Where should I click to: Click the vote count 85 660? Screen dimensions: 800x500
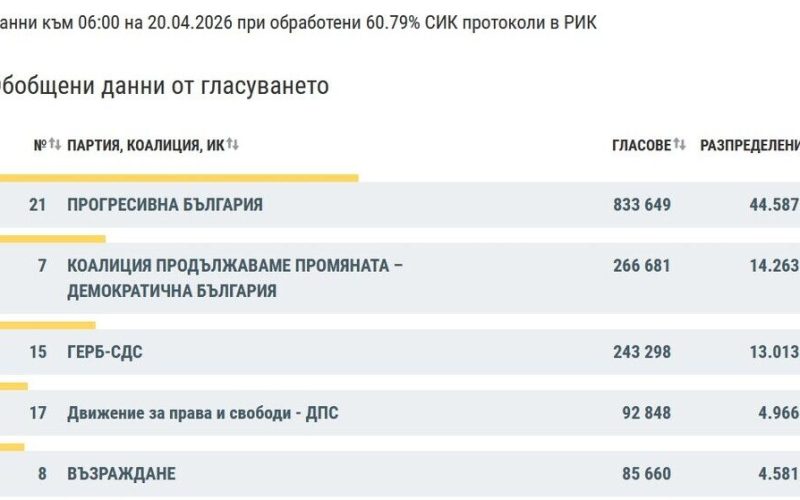[x=645, y=474]
